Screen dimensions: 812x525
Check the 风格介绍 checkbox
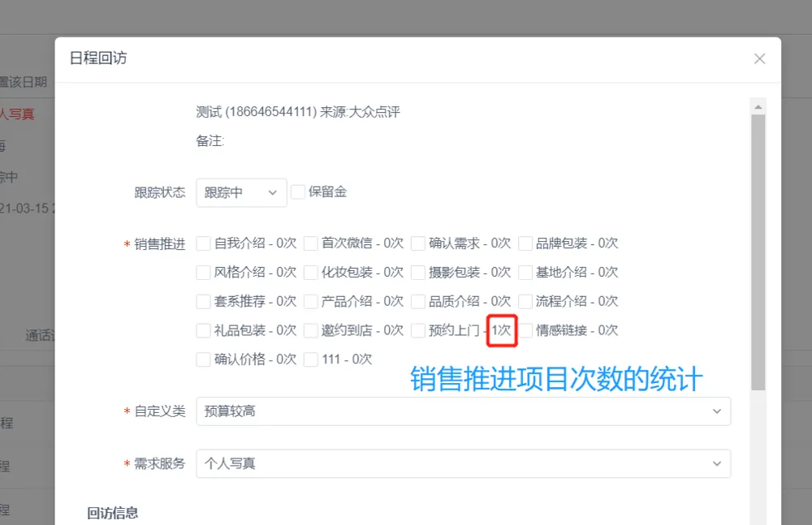204,273
